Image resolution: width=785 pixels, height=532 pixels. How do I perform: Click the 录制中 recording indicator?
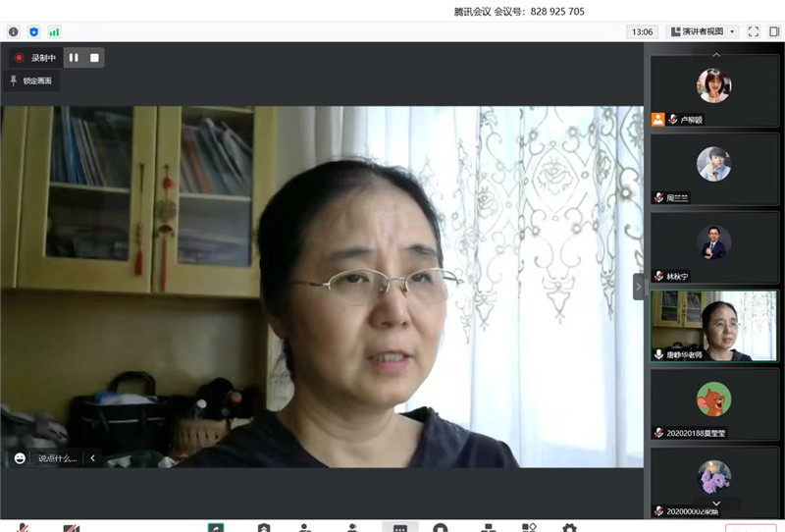pyautogui.click(x=35, y=58)
